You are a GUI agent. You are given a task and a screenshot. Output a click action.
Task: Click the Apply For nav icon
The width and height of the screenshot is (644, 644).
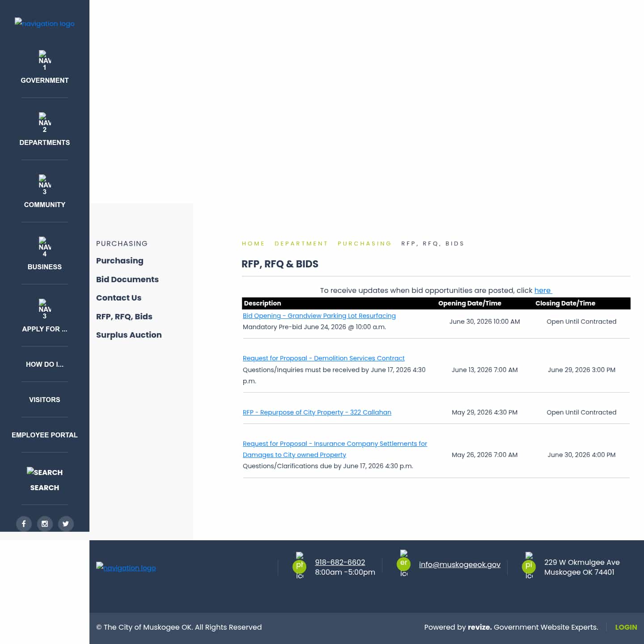pyautogui.click(x=45, y=309)
